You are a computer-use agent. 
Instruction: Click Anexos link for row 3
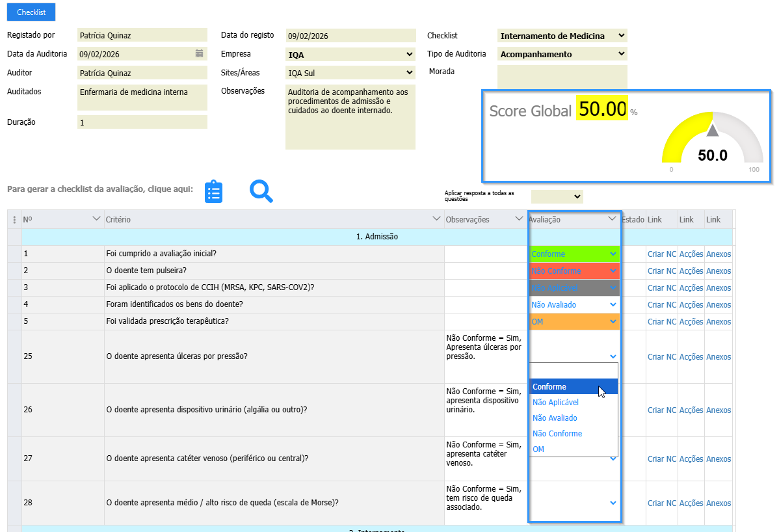click(x=719, y=287)
